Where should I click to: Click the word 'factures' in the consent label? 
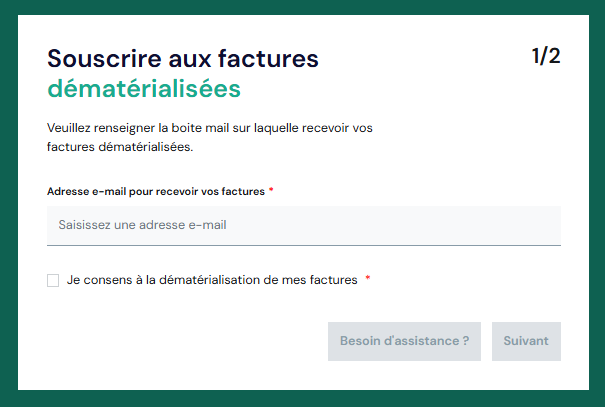point(334,281)
